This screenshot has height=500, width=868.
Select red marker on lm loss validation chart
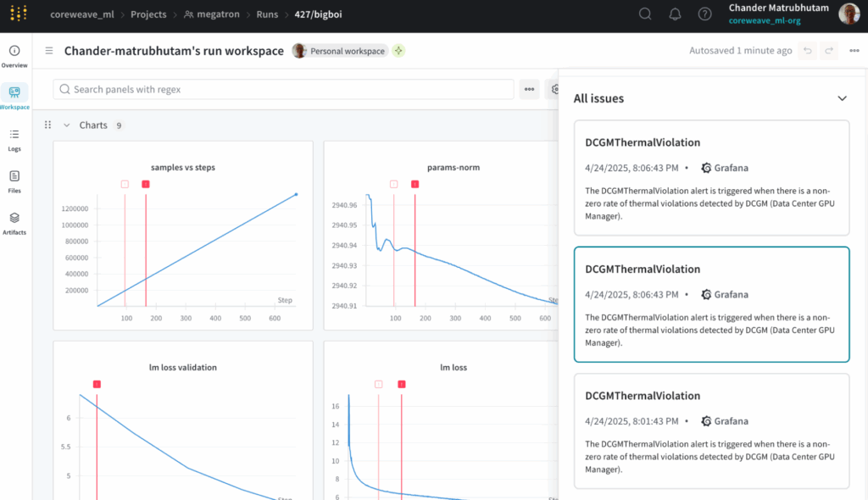point(97,384)
